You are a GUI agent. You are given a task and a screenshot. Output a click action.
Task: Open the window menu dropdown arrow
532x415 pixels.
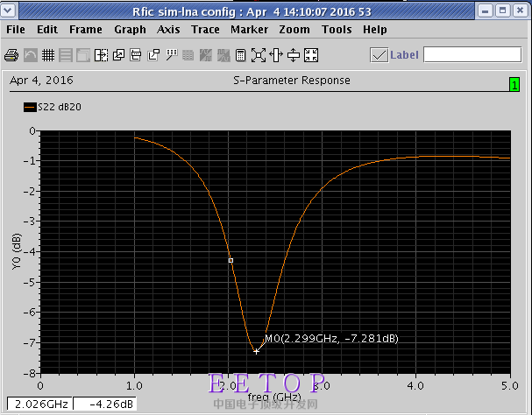pos(8,11)
